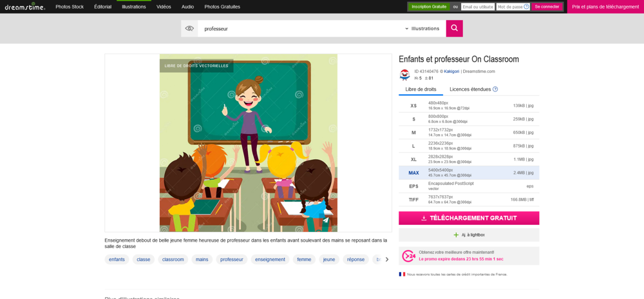This screenshot has width=644, height=299.
Task: Click the password help question mark icon
Action: tap(526, 6)
